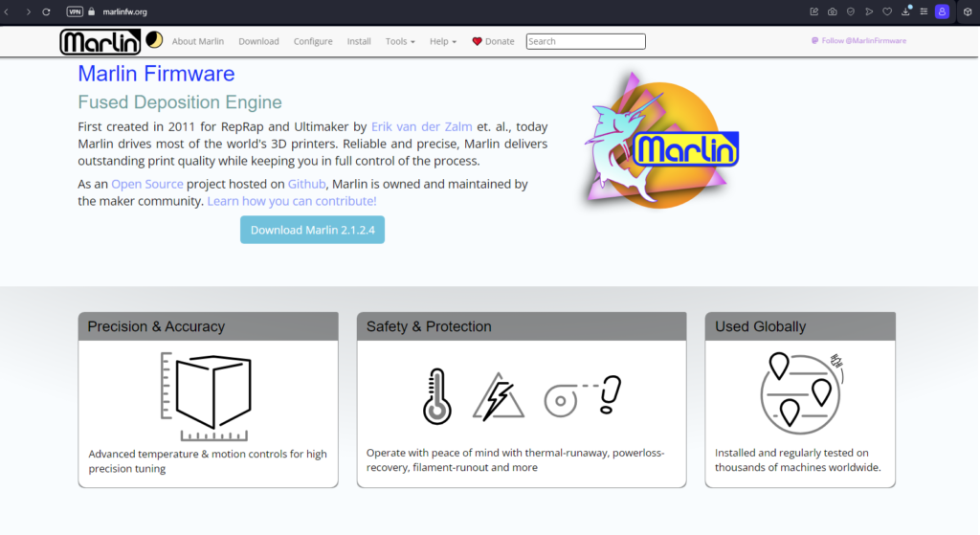Click the red Donate heart icon
The height and width of the screenshot is (535, 980).
point(477,41)
